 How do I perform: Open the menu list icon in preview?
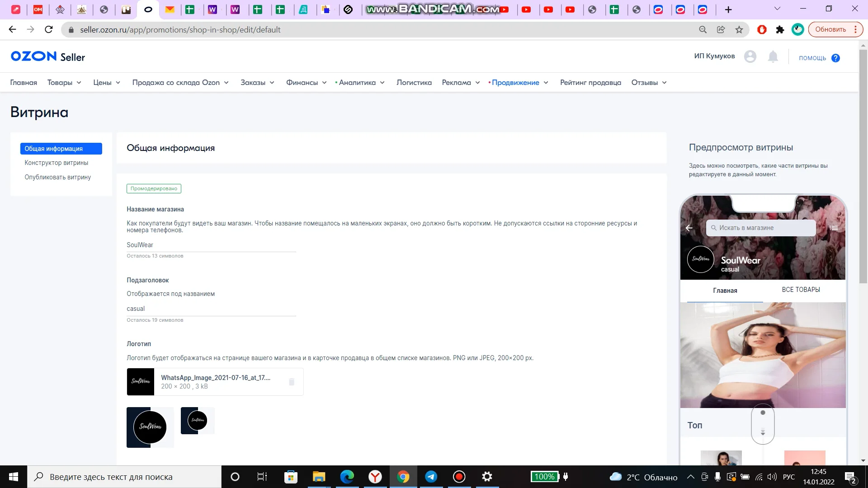point(834,228)
